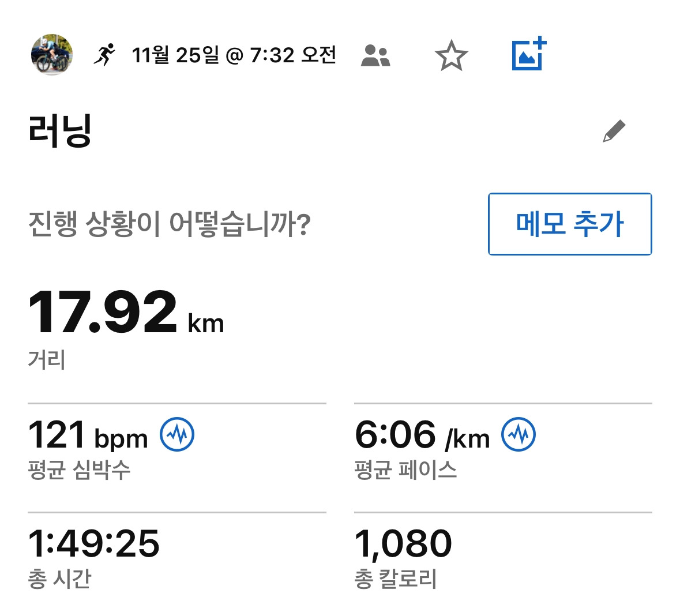
Task: Toggle the favorite star icon
Action: (x=452, y=55)
